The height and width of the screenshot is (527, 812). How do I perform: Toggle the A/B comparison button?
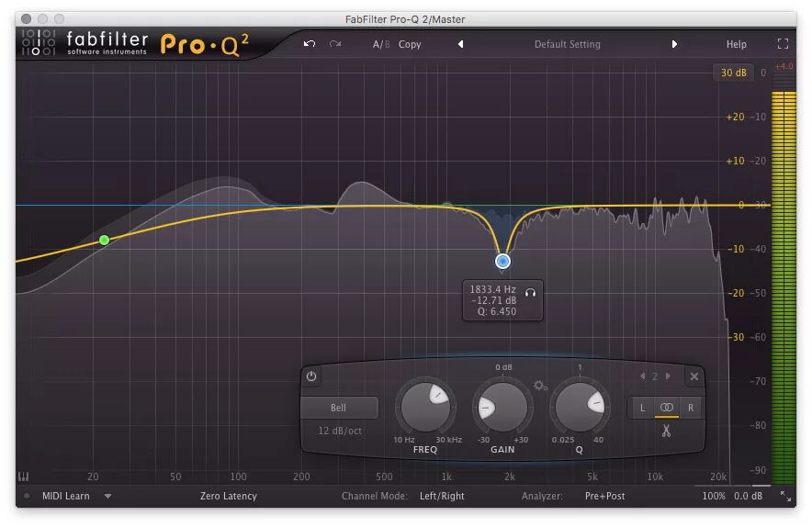(381, 44)
